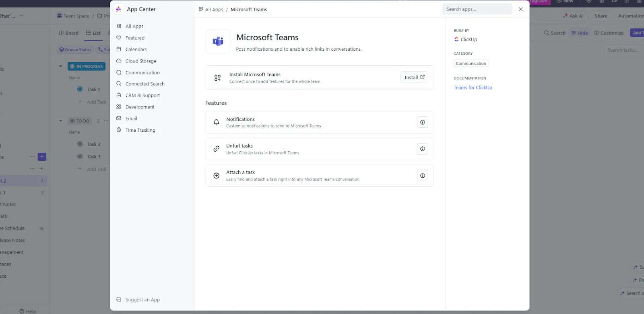The height and width of the screenshot is (314, 644).
Task: Show info for Unfurl tasks feature
Action: click(x=423, y=149)
